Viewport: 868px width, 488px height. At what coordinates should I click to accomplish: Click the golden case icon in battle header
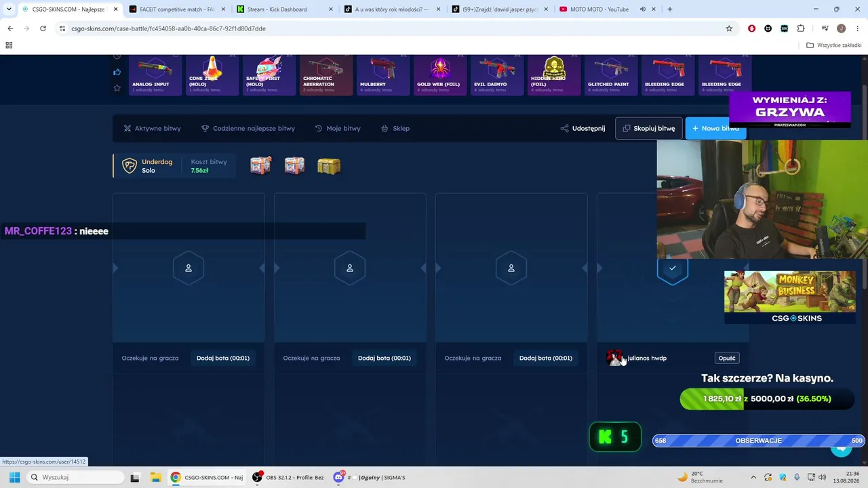click(329, 166)
